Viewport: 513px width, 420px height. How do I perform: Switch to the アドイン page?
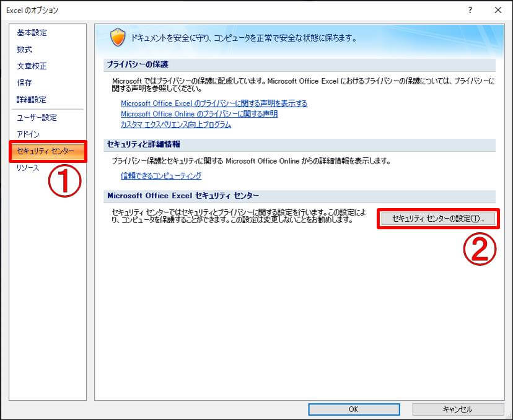point(28,134)
